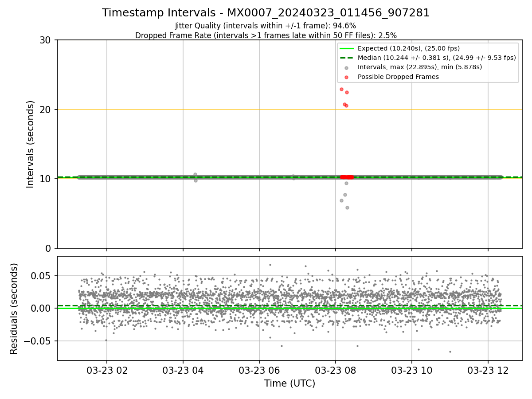Image resolution: width=532 pixels, height=399 pixels.
Task: Click the highest red dropped-frame point near 23 seconds
Action: point(341,89)
